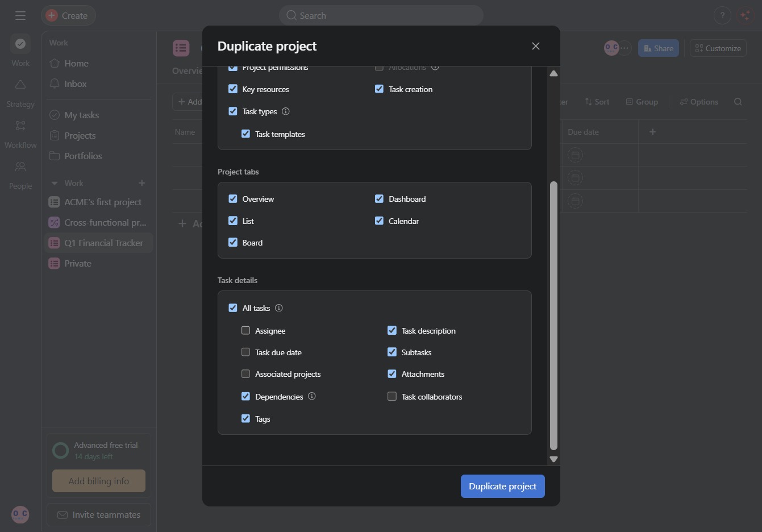Uncheck the Tags checkbox
762x532 pixels.
(x=245, y=418)
